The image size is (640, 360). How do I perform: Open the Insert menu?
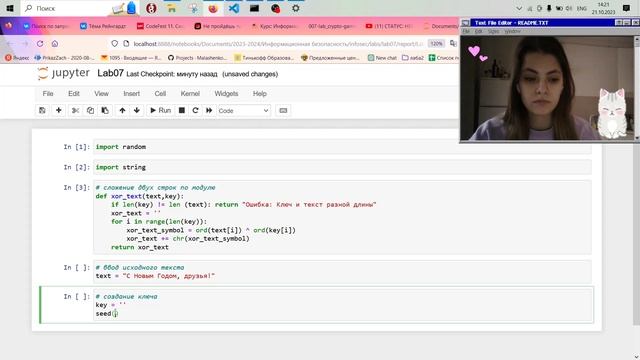pos(131,94)
